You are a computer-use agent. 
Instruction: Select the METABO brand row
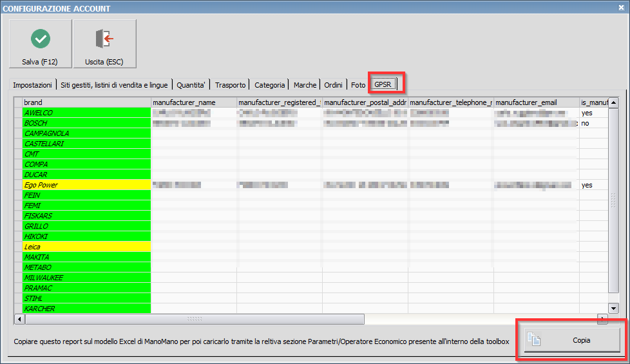click(x=87, y=267)
